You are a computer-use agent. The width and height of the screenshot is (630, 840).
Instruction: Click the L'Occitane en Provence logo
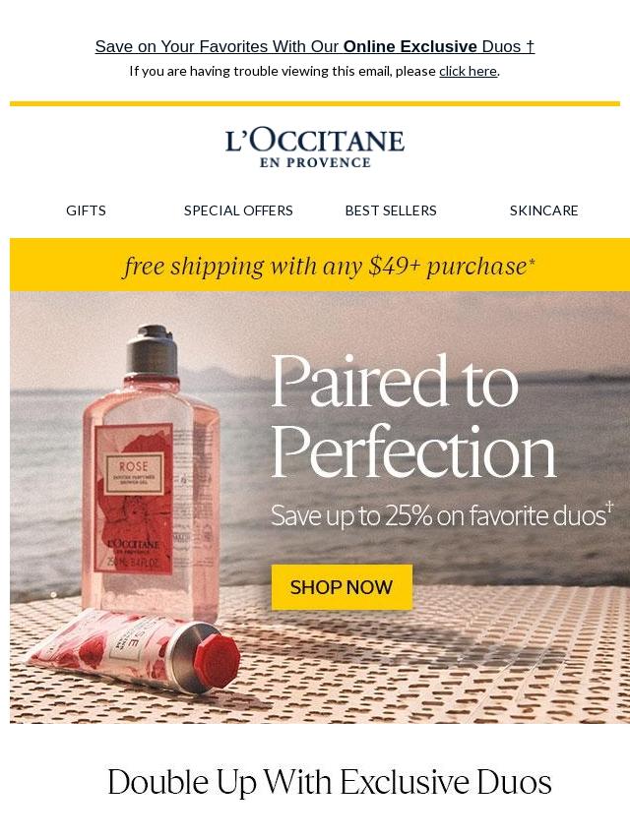click(315, 149)
